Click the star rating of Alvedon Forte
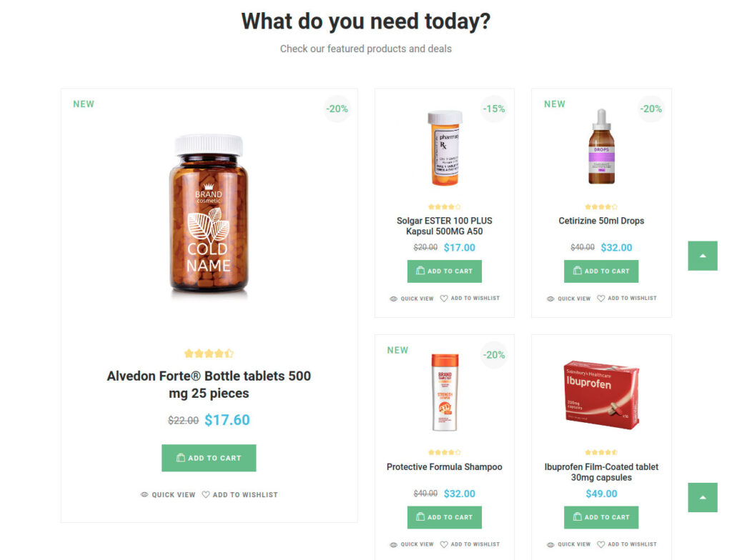Screen dimensions: 732x560 pos(209,354)
